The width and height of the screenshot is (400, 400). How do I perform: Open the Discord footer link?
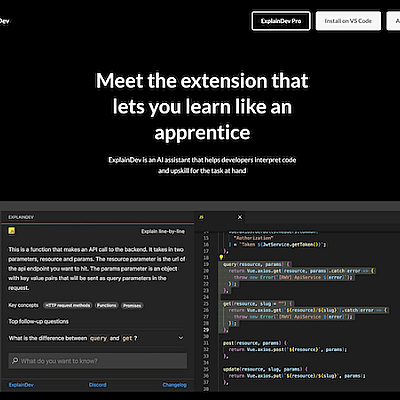click(x=98, y=385)
